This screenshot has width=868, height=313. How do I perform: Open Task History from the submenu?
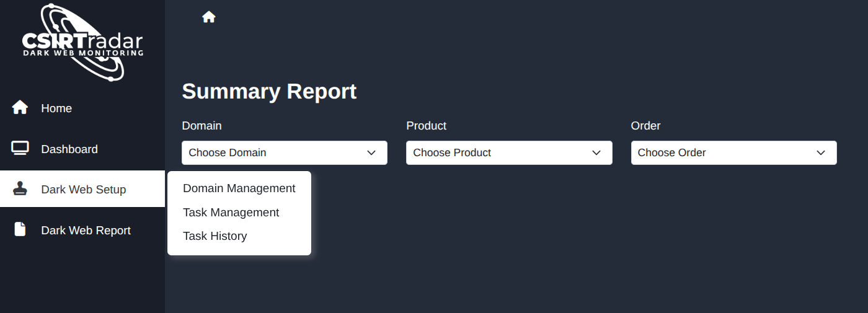(215, 236)
